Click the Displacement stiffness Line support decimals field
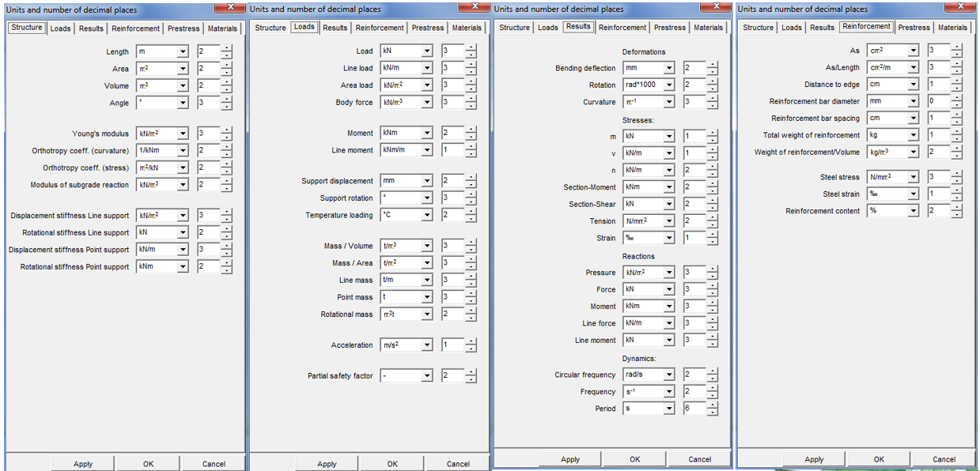Screen dimensions: 980x471 coord(208,215)
